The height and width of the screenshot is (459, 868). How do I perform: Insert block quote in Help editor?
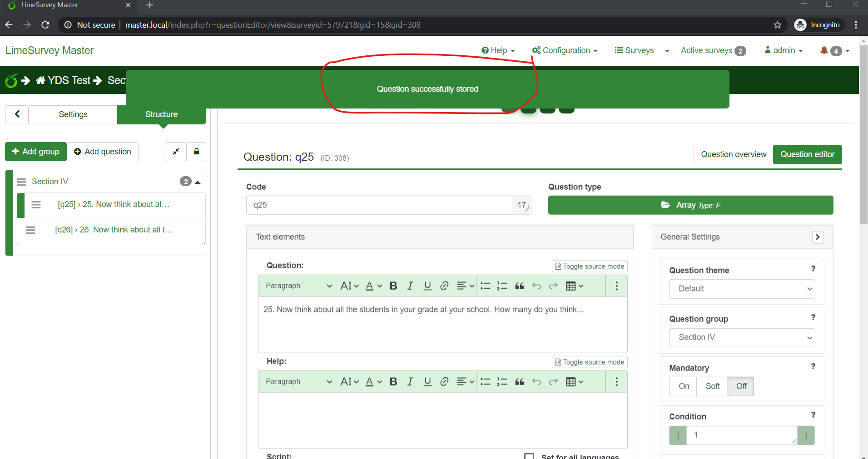[x=520, y=381]
